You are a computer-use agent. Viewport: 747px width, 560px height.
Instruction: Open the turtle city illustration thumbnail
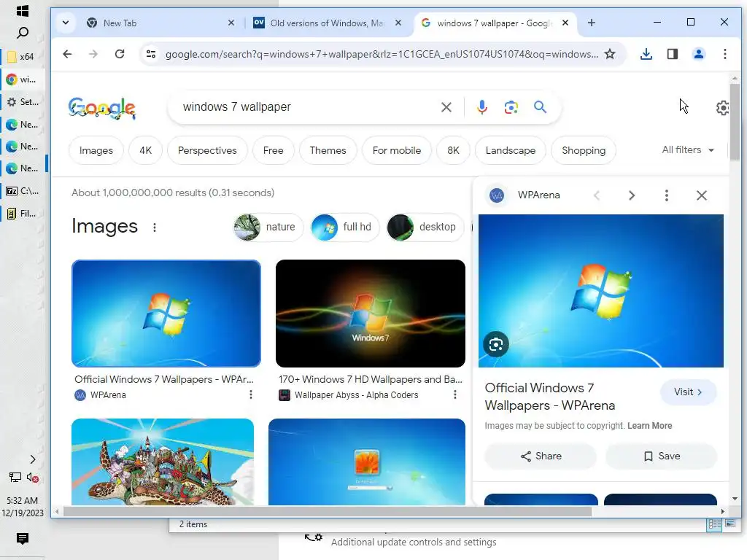pos(163,462)
